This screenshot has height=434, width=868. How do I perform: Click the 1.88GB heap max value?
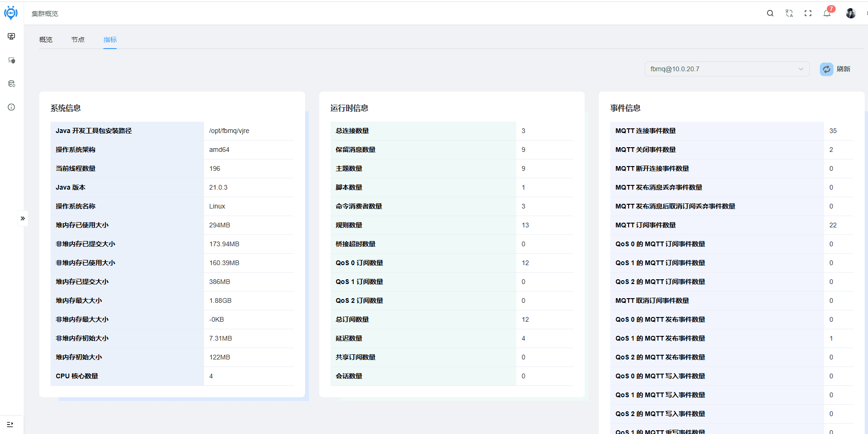point(221,300)
